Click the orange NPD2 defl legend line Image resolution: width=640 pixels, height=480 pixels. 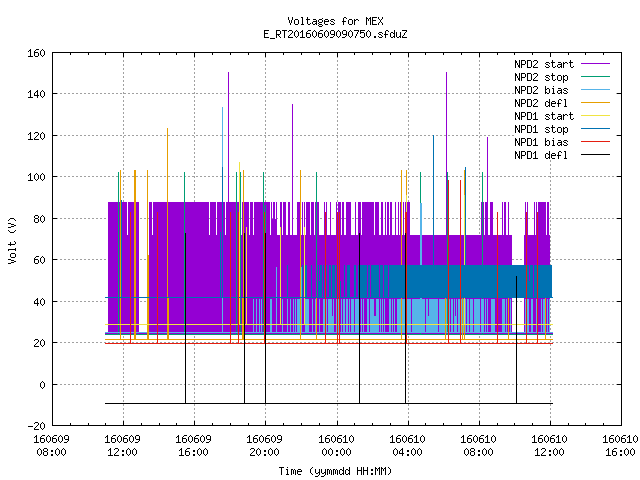595,103
